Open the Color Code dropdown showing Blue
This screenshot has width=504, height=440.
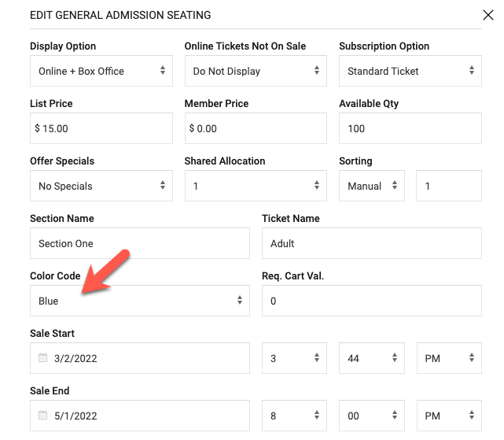[140, 301]
